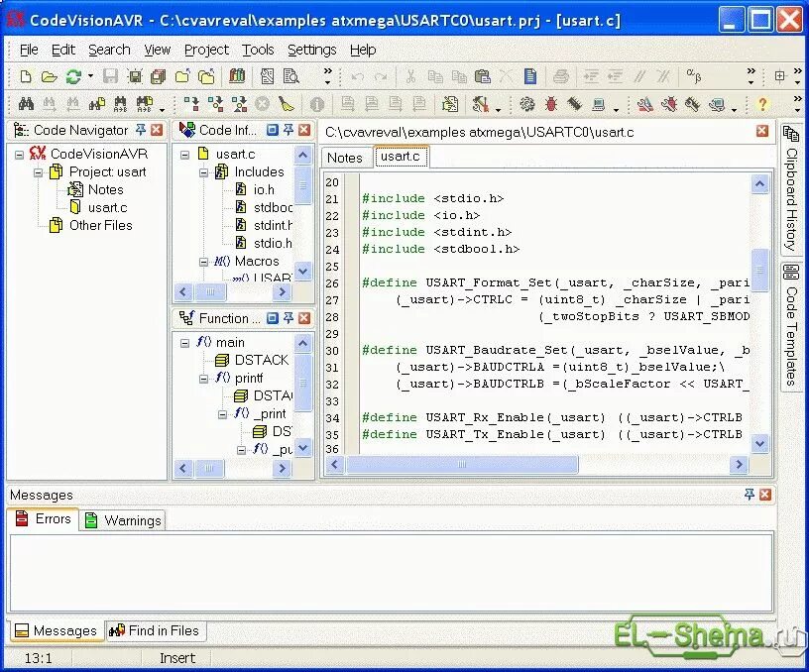This screenshot has height=672, width=809.
Task: Collapse the Project: usart node
Action: point(39,172)
